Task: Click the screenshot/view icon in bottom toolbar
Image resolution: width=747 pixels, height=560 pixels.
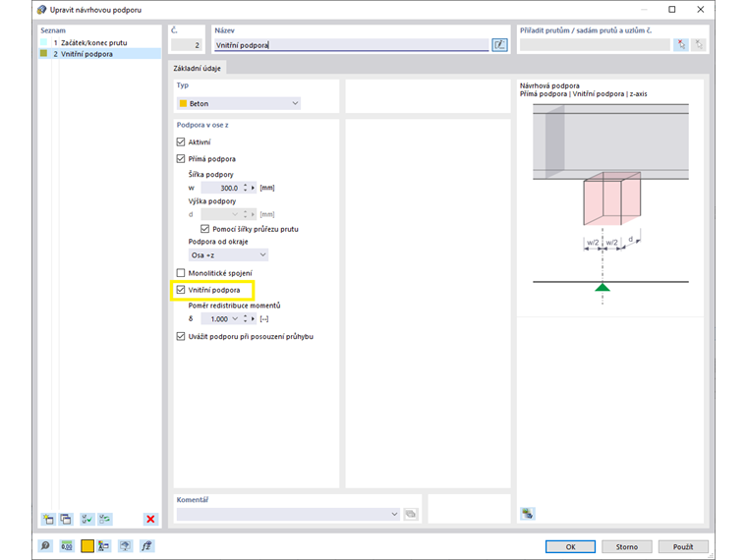Action: point(125,546)
